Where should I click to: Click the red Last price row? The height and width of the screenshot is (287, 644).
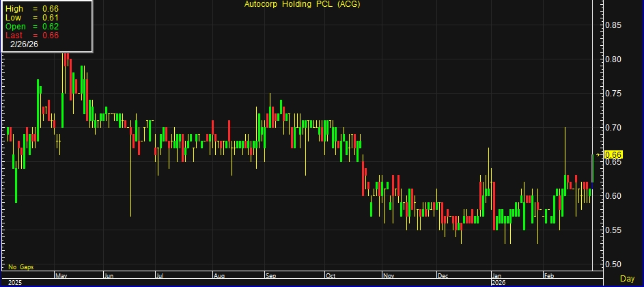[32, 34]
